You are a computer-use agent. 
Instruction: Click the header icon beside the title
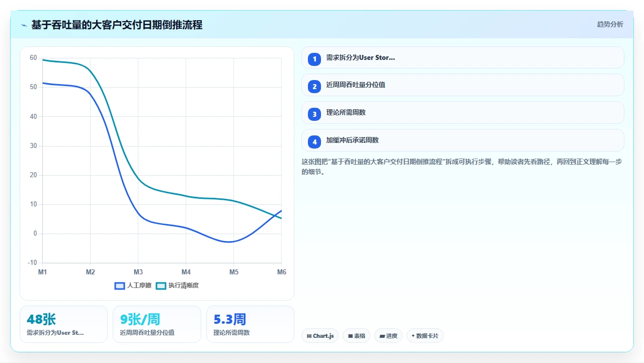pyautogui.click(x=24, y=25)
